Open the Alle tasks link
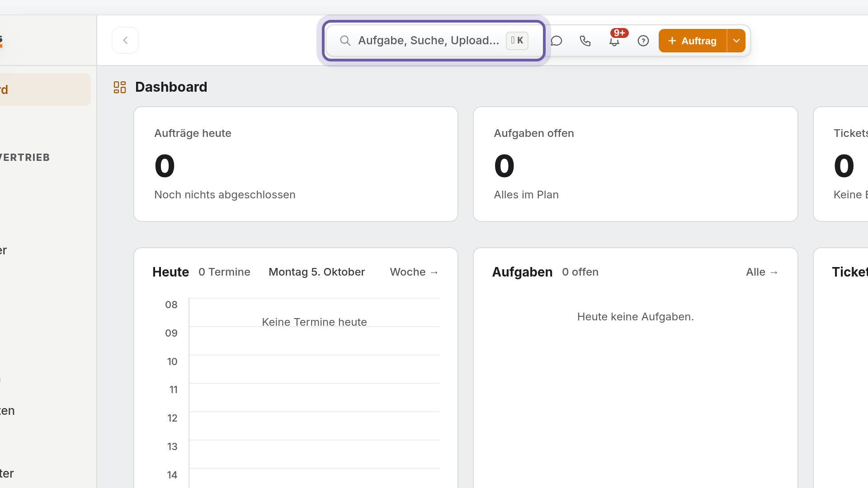This screenshot has height=488, width=868. [762, 272]
